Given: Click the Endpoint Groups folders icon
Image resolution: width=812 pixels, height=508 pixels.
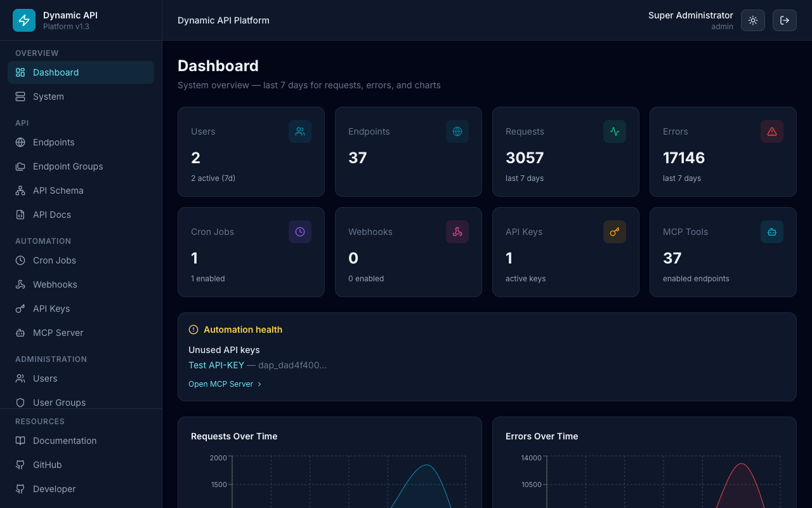Looking at the screenshot, I should coord(20,166).
